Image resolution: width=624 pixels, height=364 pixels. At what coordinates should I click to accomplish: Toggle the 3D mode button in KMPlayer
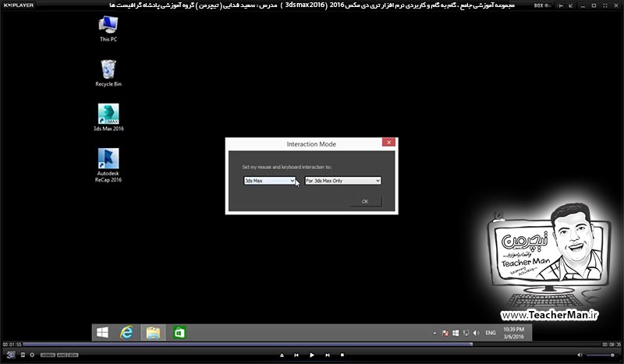11,355
